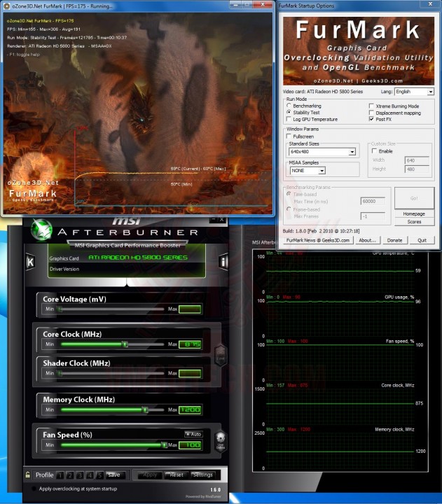
Task: Click the custom Height input field
Action: point(417,169)
